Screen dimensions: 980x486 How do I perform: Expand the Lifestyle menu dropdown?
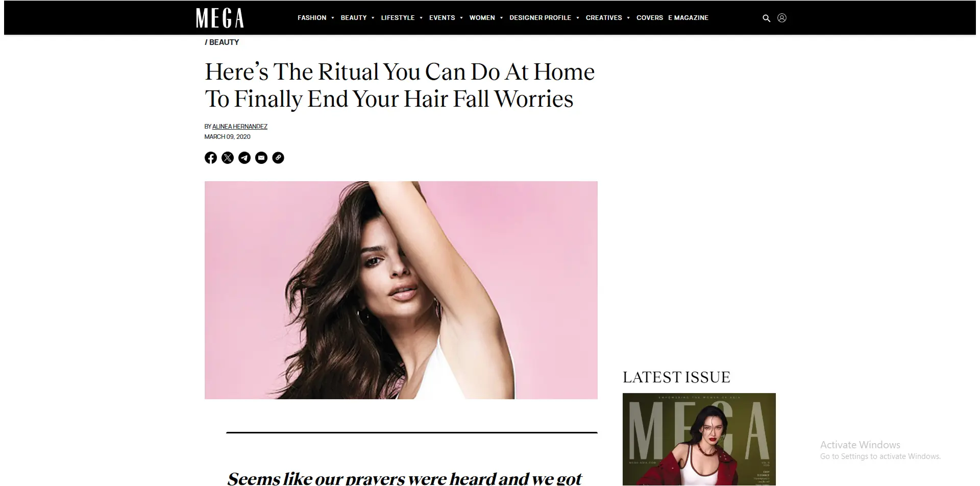[421, 18]
